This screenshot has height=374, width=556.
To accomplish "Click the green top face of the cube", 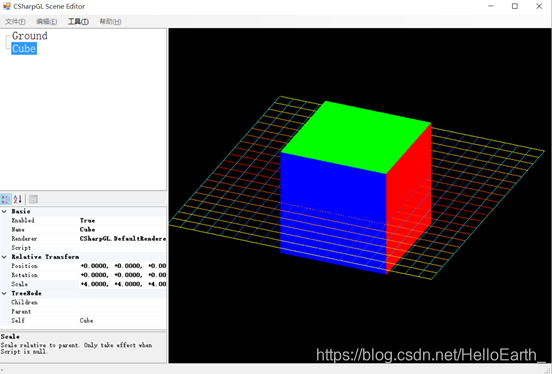I will click(x=356, y=137).
